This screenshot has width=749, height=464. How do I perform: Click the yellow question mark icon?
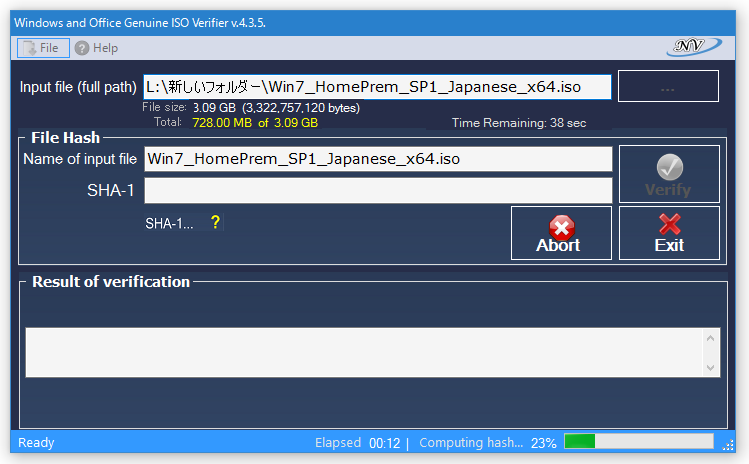pyautogui.click(x=215, y=222)
